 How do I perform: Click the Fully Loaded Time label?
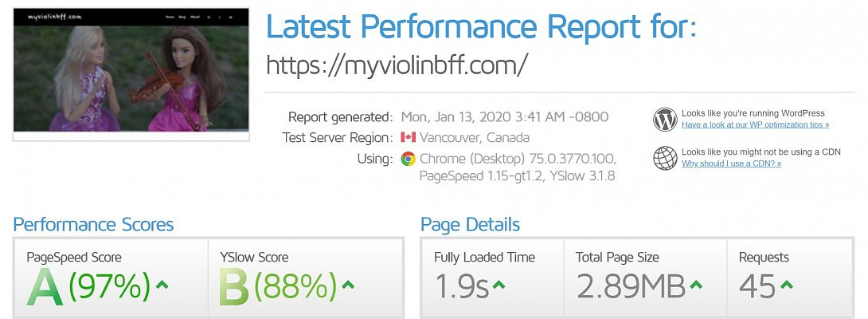pos(484,258)
